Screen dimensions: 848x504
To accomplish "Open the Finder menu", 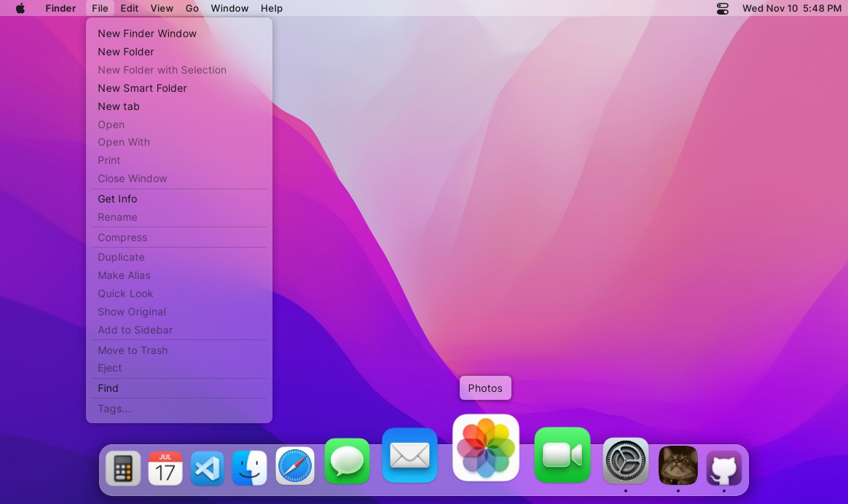I will (60, 8).
